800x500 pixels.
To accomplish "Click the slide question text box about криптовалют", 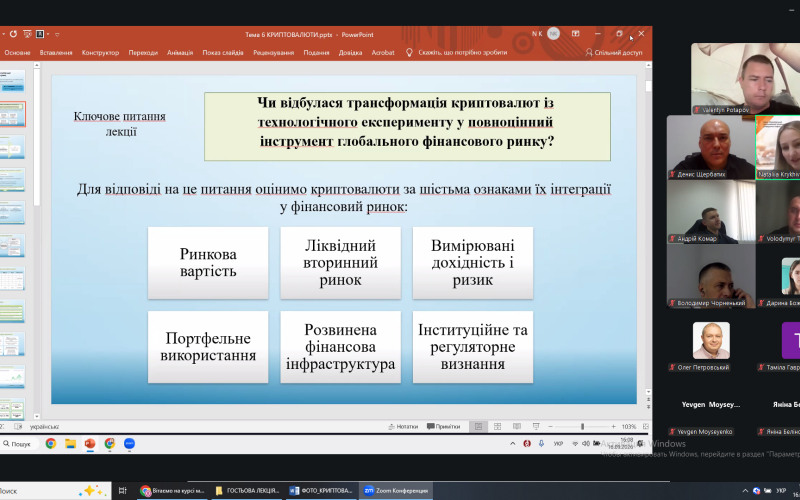I will pos(407,127).
